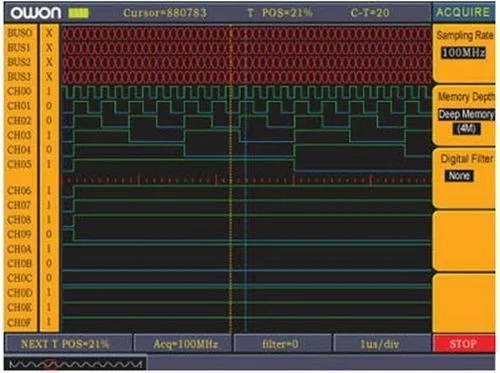Select the BUS1 label
The height and width of the screenshot is (373, 500).
click(19, 48)
